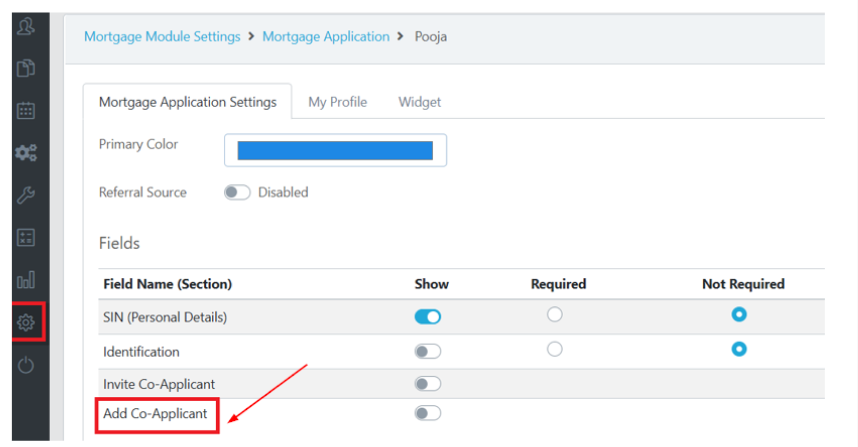Select Required radio for SIN field
The width and height of the screenshot is (858, 447).
[555, 315]
